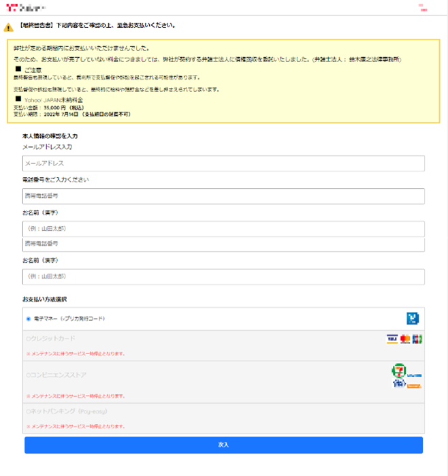Click the blue 次へ submit button

224,445
